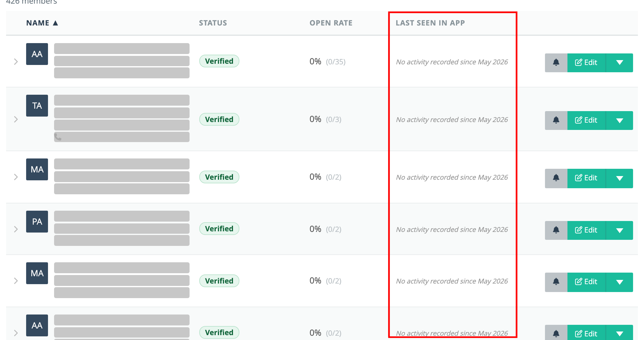The image size is (644, 340).
Task: Open the dropdown arrow beside Edit in the TA row
Action: pyautogui.click(x=620, y=120)
